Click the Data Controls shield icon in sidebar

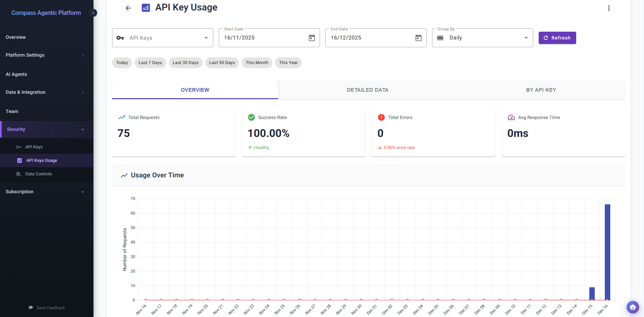click(18, 174)
